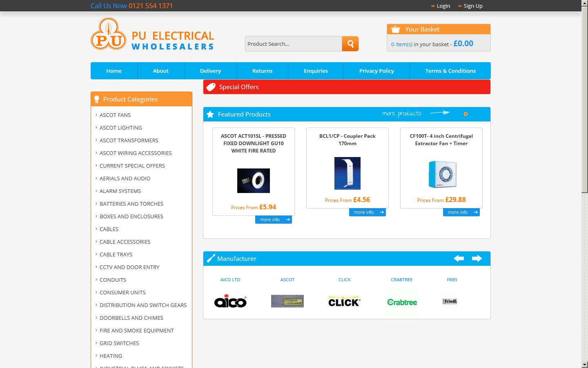Image resolution: width=588 pixels, height=368 pixels.
Task: Click the lightbulb icon on Product Categories header
Action: 96,99
